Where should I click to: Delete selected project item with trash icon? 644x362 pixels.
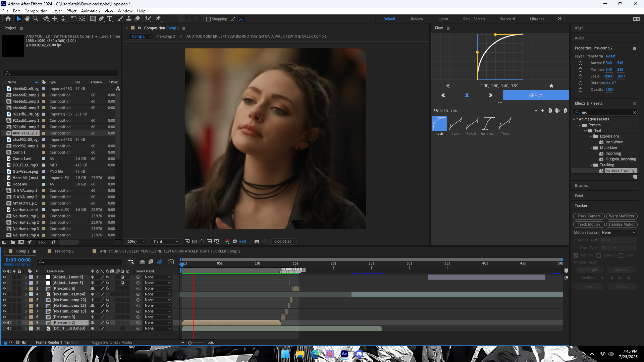tap(54, 242)
